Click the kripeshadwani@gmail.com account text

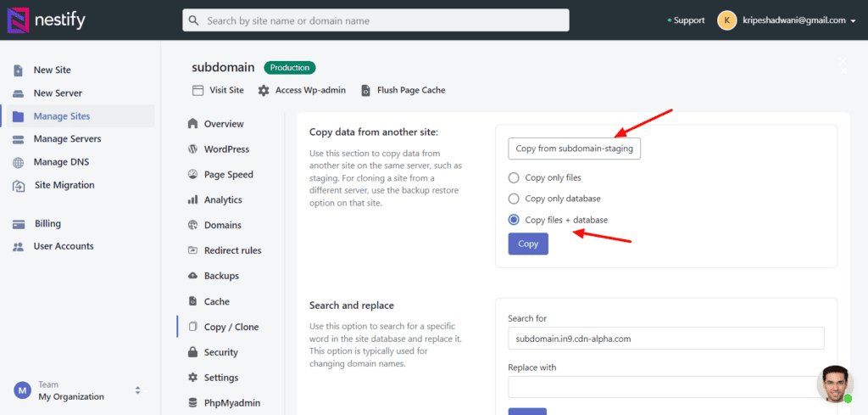click(x=794, y=20)
